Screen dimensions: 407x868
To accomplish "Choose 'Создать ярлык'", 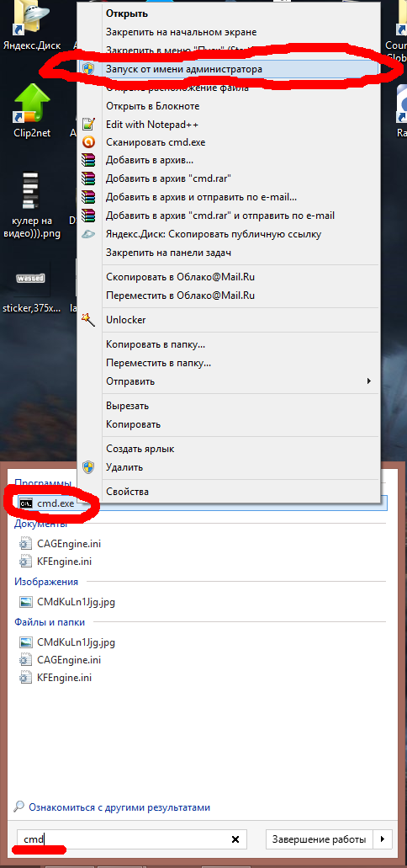I will coord(229,449).
